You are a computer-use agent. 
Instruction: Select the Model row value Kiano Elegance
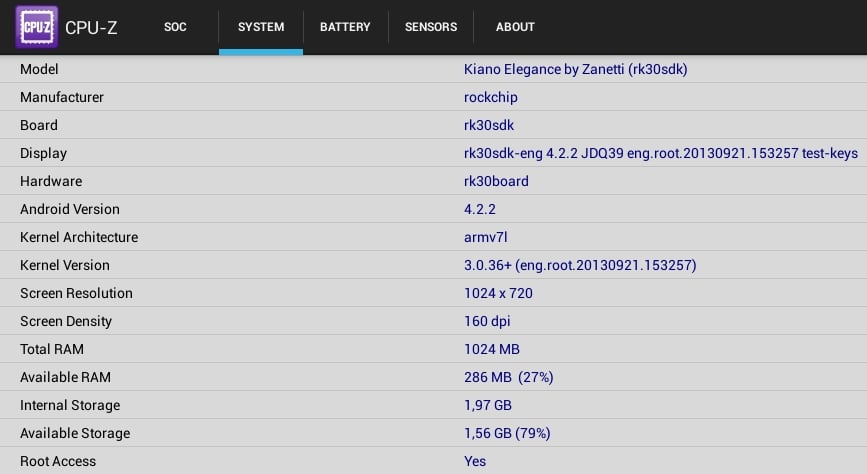coord(575,69)
